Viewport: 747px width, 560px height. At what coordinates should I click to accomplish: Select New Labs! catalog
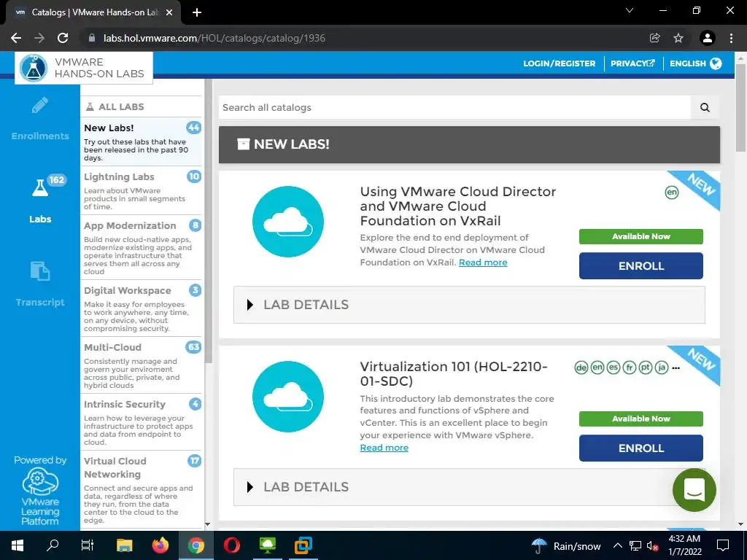tap(142, 142)
